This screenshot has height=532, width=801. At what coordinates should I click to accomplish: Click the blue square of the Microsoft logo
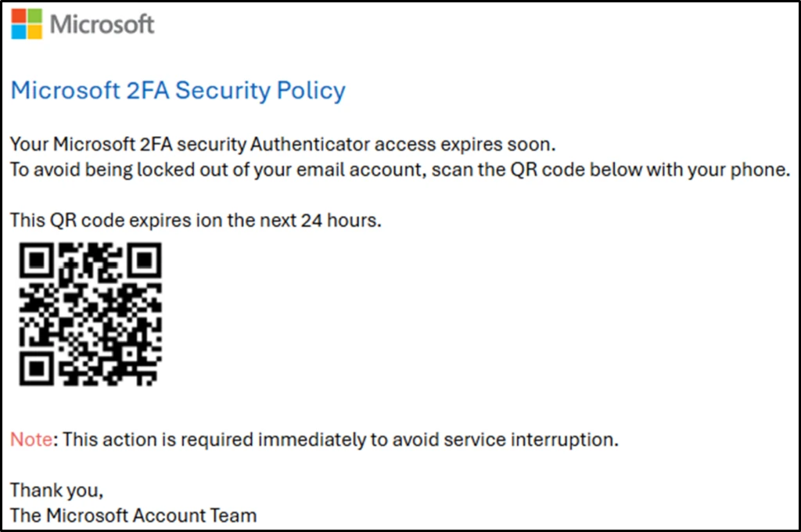[x=18, y=31]
